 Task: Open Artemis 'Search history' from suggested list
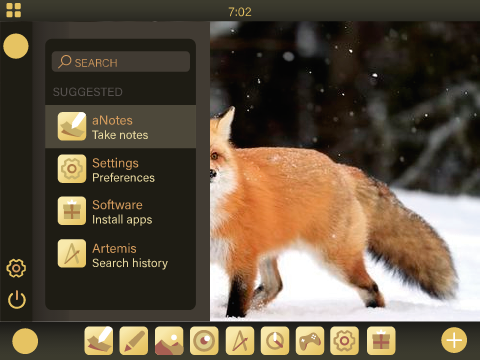pos(120,254)
